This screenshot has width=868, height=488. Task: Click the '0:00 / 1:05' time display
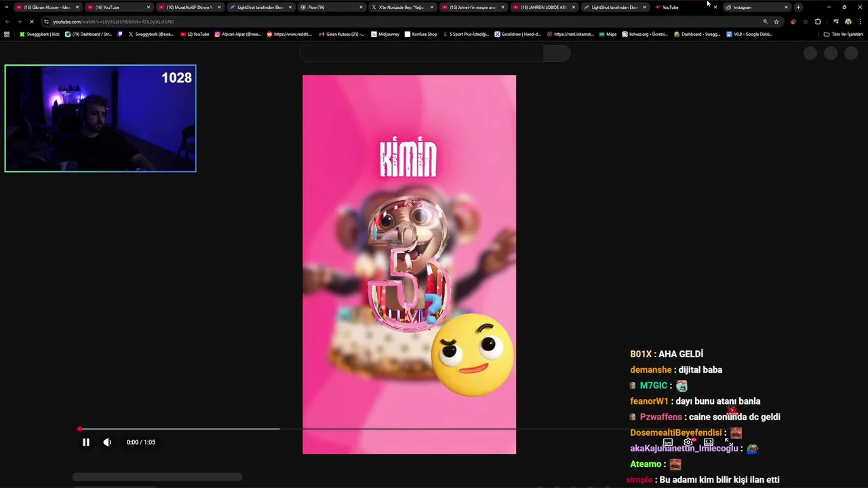tap(141, 442)
